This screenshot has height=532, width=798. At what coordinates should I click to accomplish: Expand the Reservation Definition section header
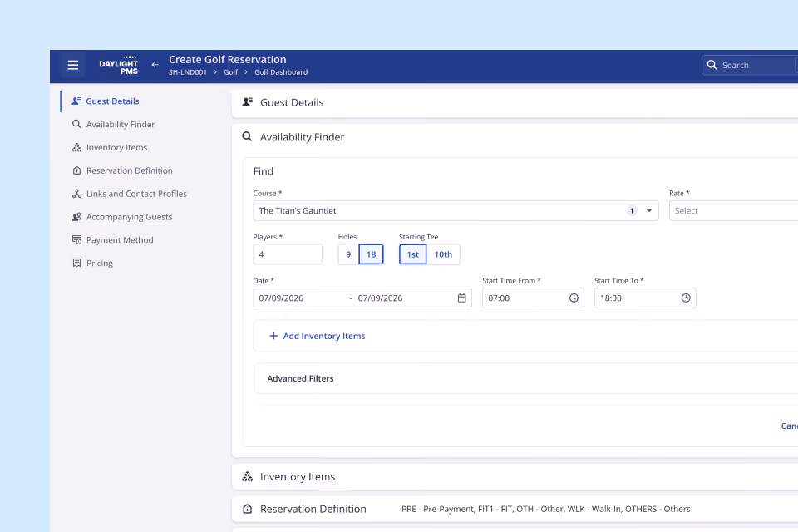point(515,509)
